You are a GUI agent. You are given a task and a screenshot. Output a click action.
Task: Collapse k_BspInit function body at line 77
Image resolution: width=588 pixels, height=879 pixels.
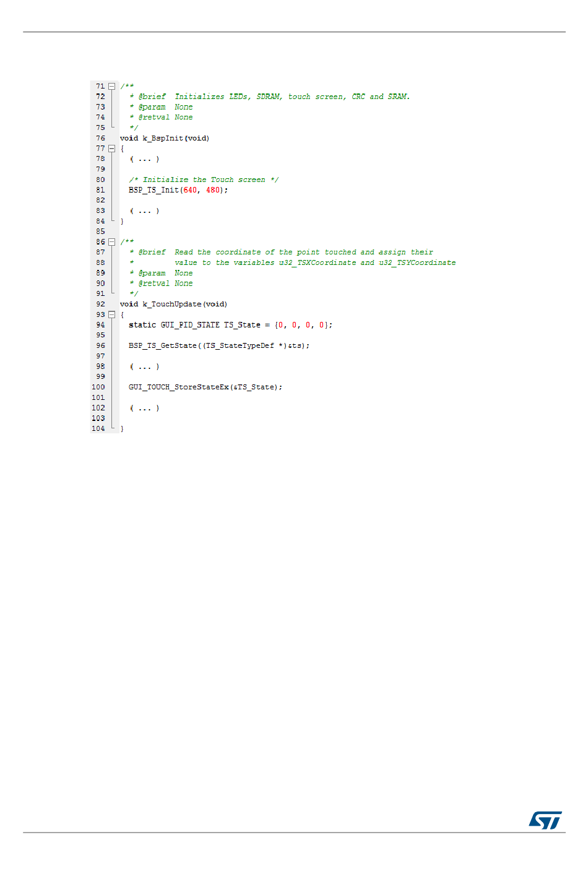tap(112, 149)
